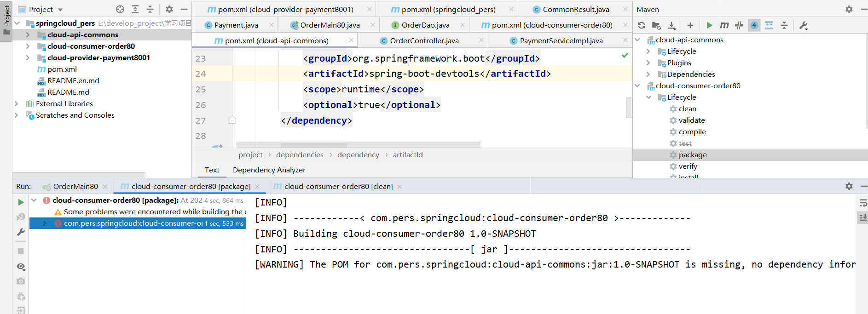Open OrderDao.java tab
The height and width of the screenshot is (314, 868).
click(x=425, y=25)
